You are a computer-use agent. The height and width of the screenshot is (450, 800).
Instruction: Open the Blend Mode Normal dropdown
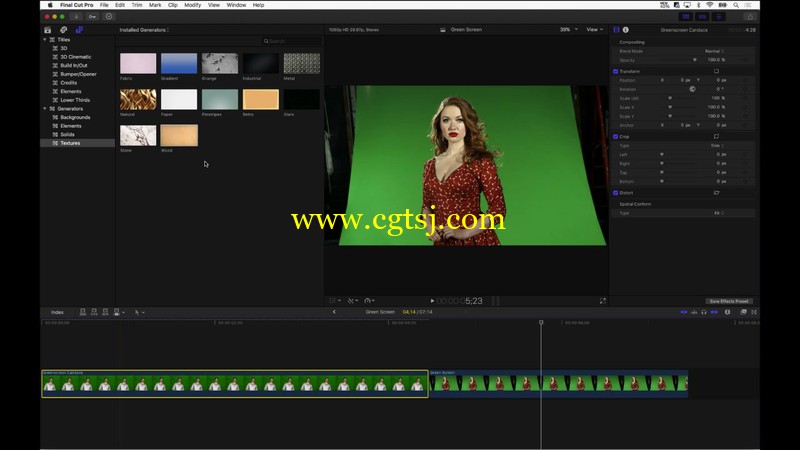[x=714, y=51]
